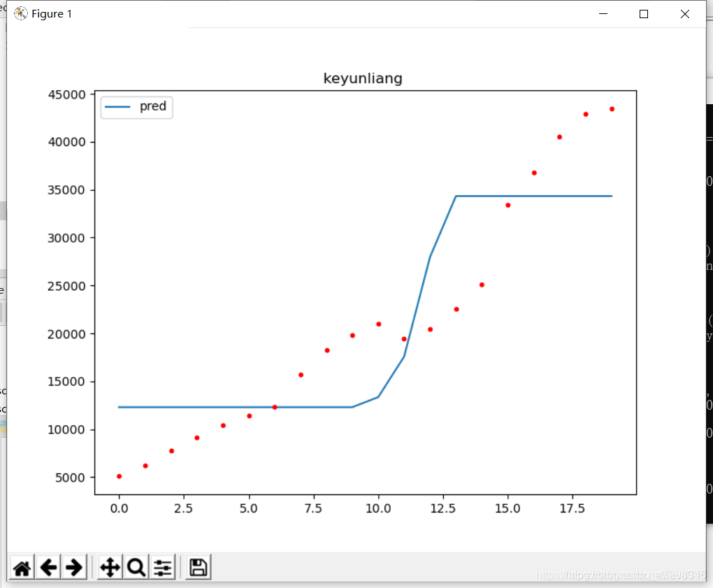
Task: Reset plot to original home view
Action: [22, 567]
